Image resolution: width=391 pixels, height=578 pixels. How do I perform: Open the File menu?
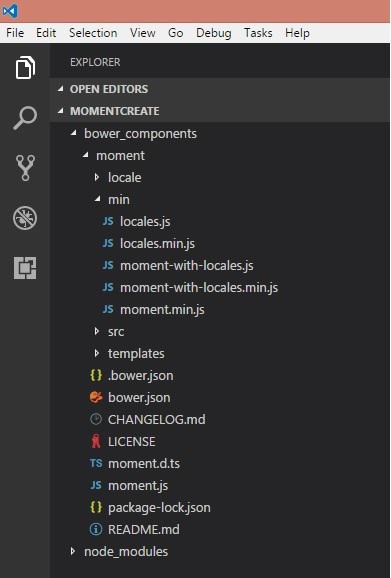pyautogui.click(x=15, y=33)
